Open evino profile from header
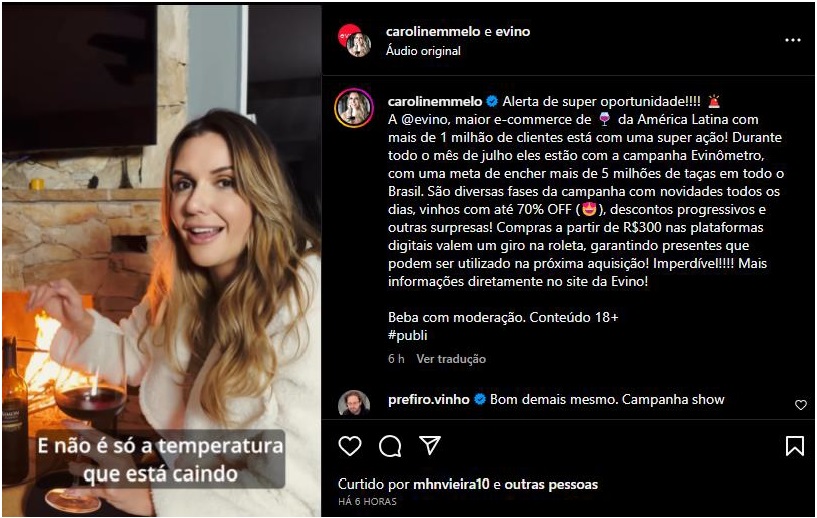Viewport: 817px width, 518px height. 513,31
